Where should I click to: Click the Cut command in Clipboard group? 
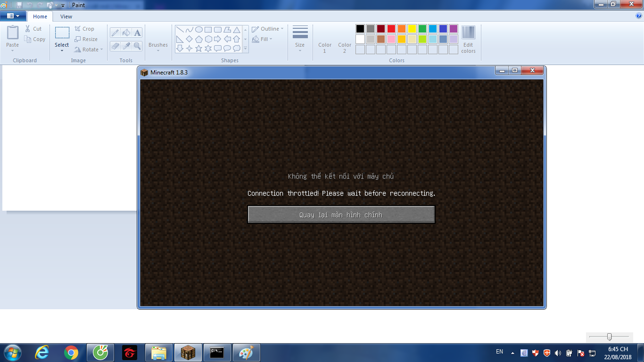coord(33,29)
